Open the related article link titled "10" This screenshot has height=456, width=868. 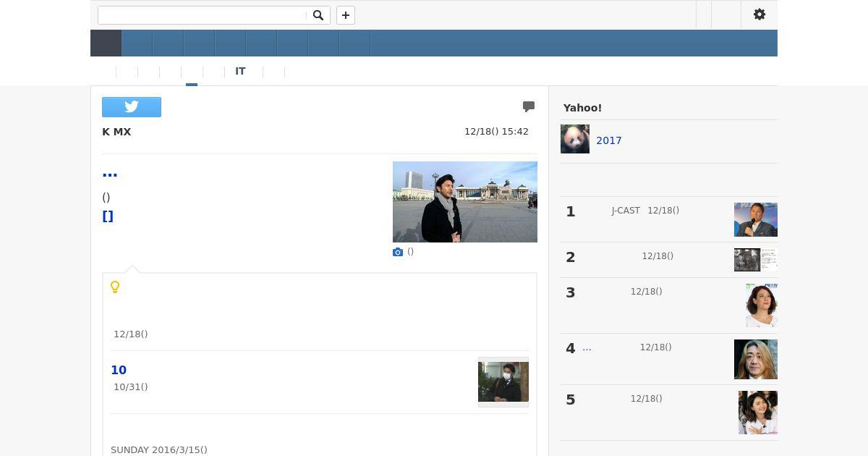(x=119, y=370)
